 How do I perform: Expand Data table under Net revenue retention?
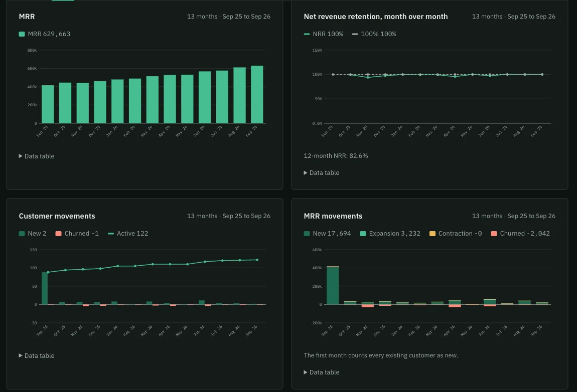tap(321, 172)
